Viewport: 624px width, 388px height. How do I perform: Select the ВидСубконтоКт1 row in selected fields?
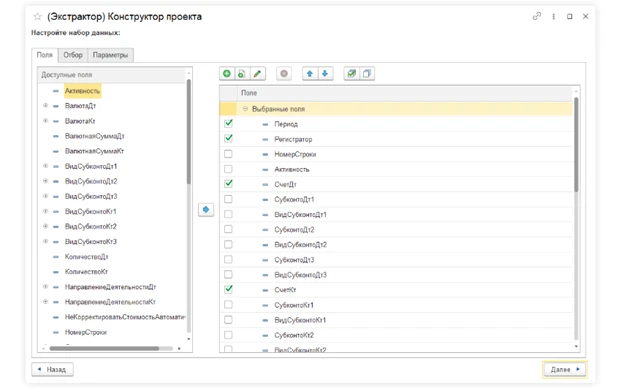pos(396,320)
